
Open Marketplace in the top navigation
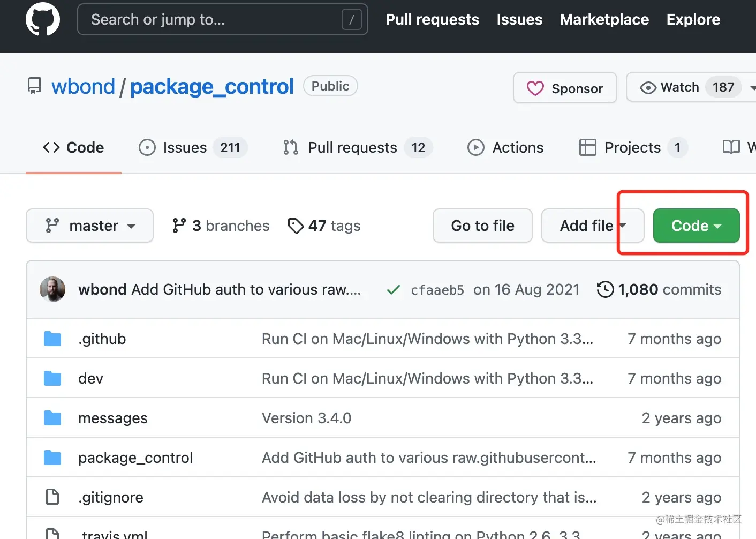pyautogui.click(x=604, y=20)
